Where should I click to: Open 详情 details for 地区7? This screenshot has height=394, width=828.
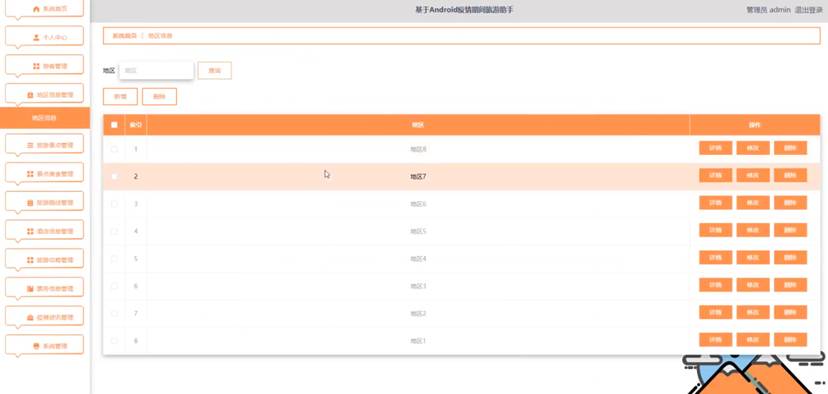[716, 175]
